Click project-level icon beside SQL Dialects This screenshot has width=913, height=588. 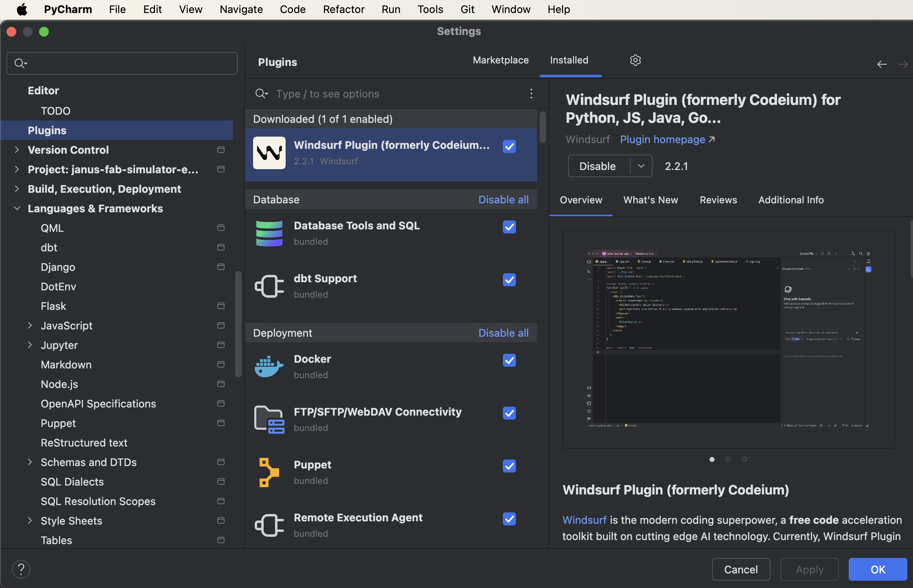click(x=221, y=482)
